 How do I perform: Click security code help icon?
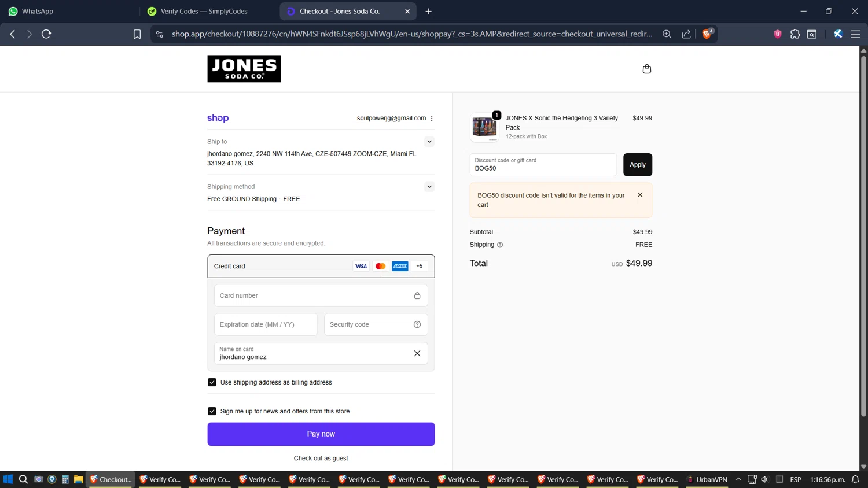pos(417,324)
